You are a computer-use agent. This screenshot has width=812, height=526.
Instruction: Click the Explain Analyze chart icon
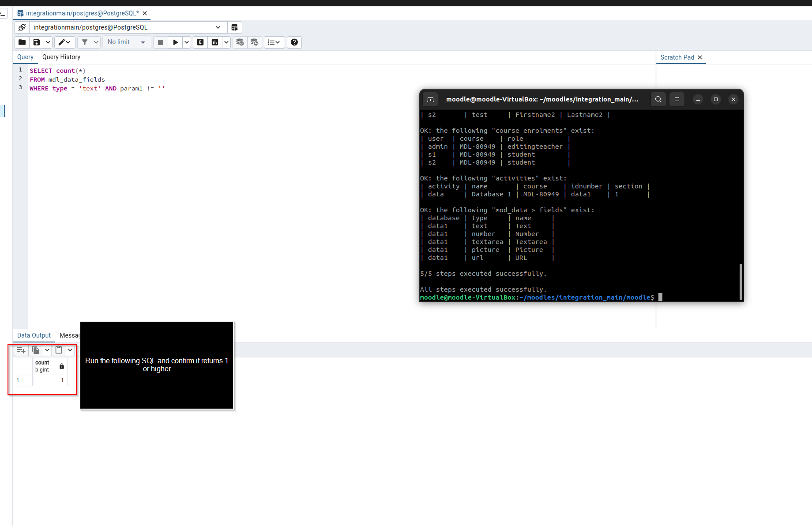215,42
